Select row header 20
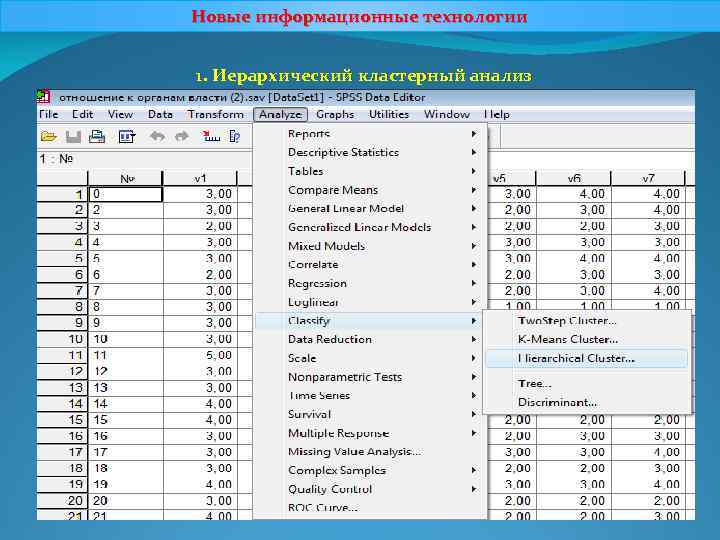 pos(62,501)
